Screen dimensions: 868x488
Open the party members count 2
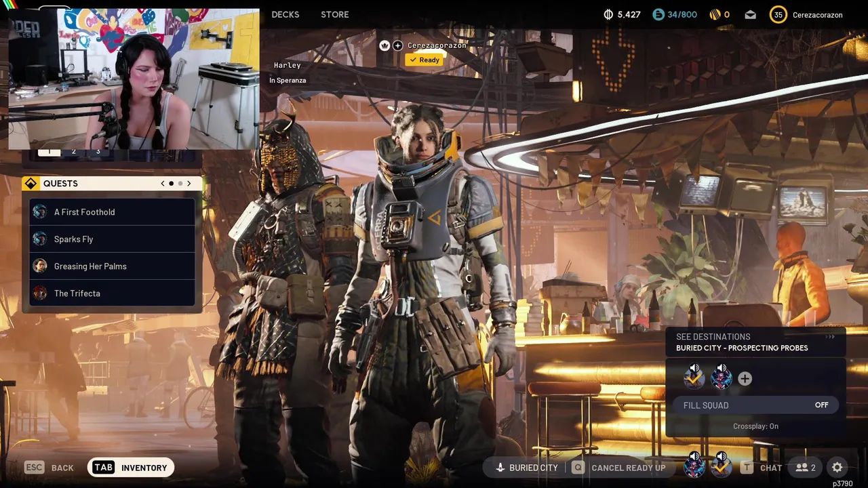click(805, 468)
